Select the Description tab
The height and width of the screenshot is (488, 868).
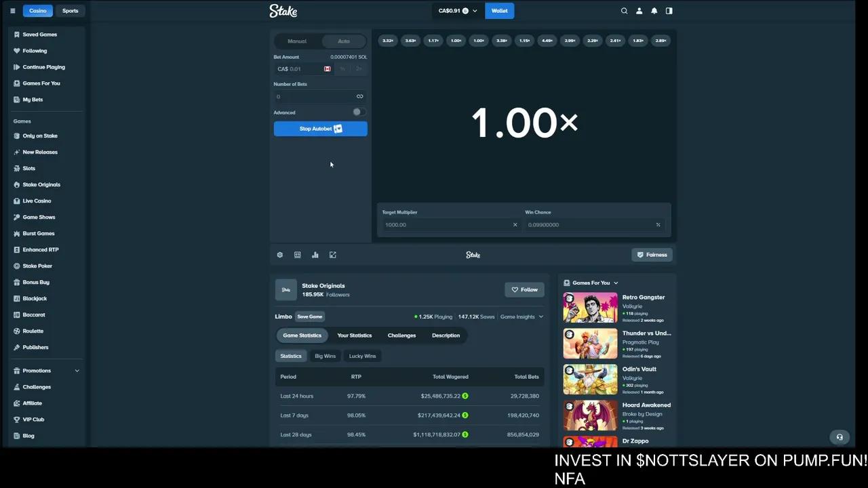click(x=446, y=335)
